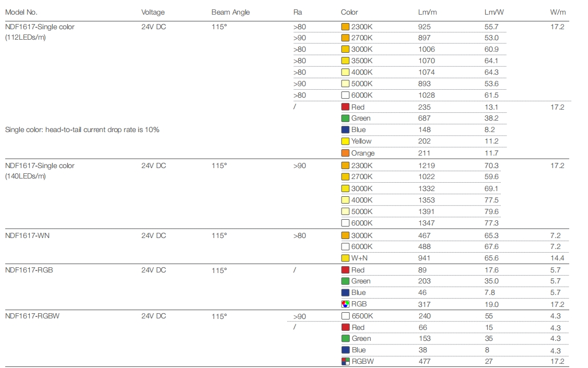Click the Model No. column header
Screen dimensions: 588x368
(x=21, y=12)
